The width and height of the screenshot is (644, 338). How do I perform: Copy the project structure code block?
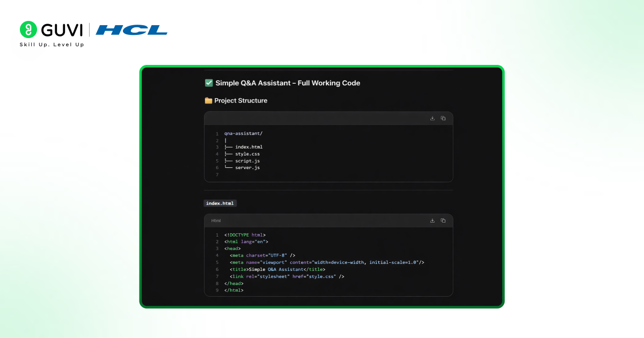443,119
